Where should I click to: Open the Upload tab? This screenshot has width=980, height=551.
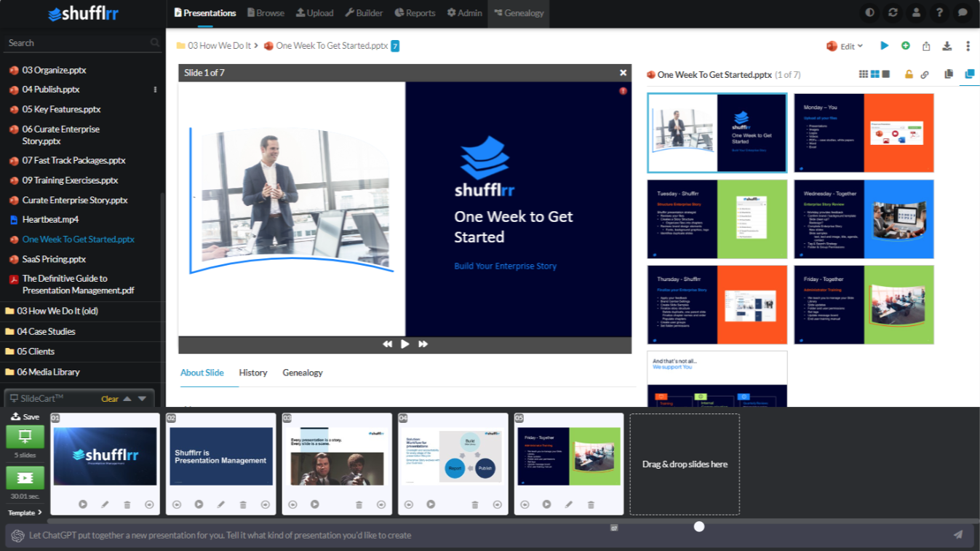pyautogui.click(x=314, y=12)
